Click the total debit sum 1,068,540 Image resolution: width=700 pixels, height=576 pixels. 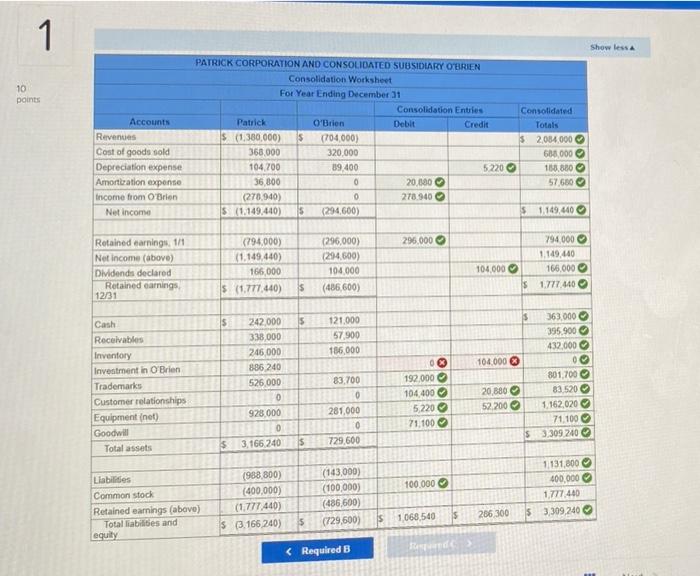tap(416, 517)
